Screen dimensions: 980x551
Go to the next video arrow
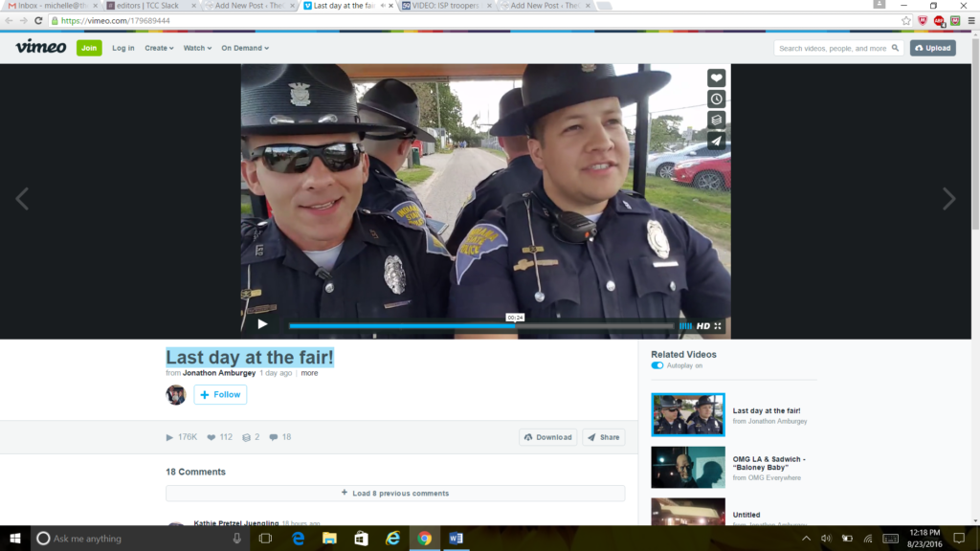tap(948, 199)
